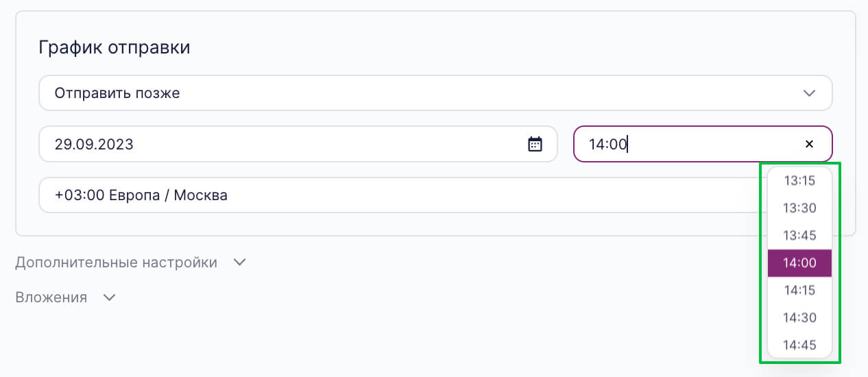Click the "Дополнительные настройки" label
The image size is (868, 377).
coord(116,263)
